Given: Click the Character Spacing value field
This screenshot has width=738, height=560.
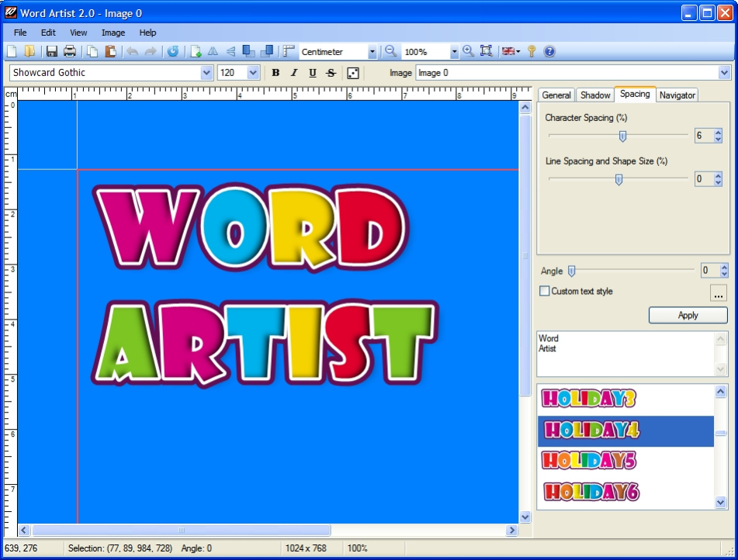Looking at the screenshot, I should (x=704, y=136).
